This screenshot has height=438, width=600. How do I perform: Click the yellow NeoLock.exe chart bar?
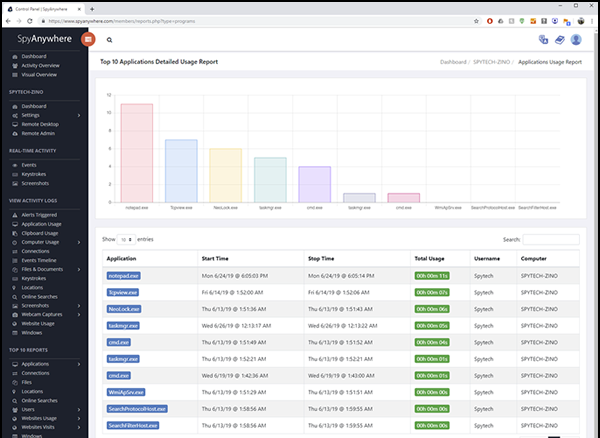[x=225, y=175]
